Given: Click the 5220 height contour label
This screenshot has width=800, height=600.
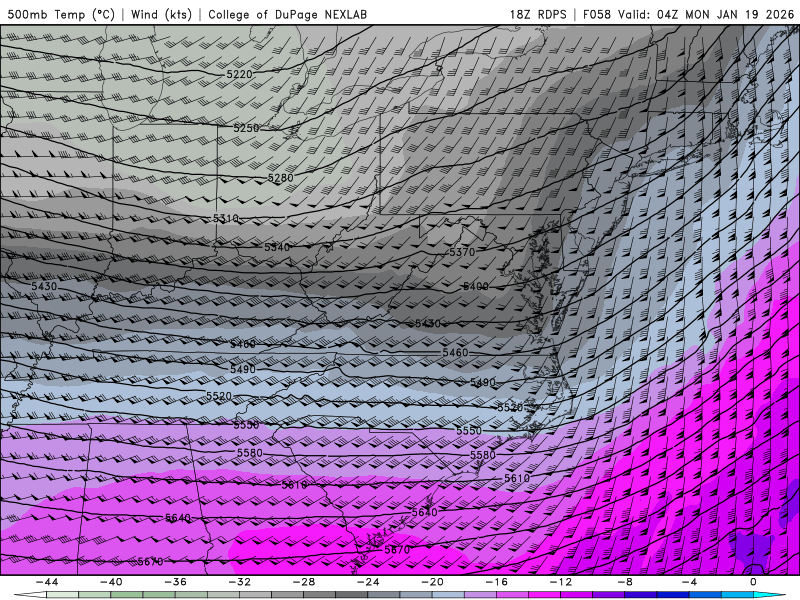Looking at the screenshot, I should (239, 74).
